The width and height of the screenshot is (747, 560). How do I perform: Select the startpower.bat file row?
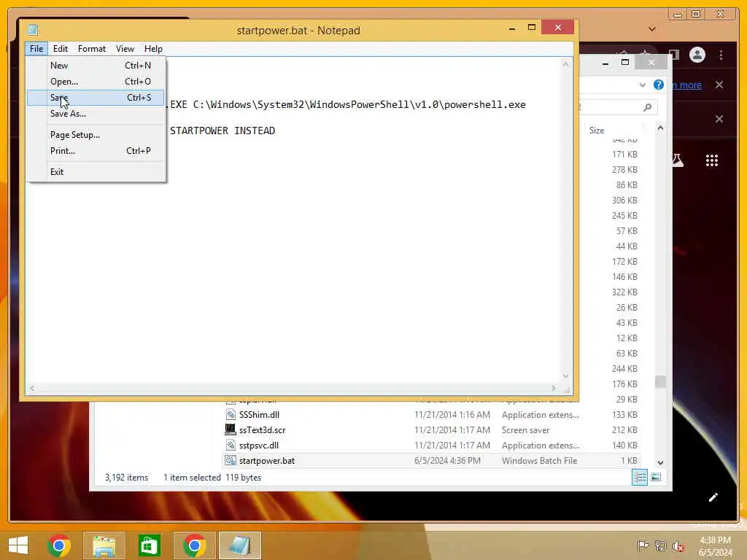[x=431, y=461]
